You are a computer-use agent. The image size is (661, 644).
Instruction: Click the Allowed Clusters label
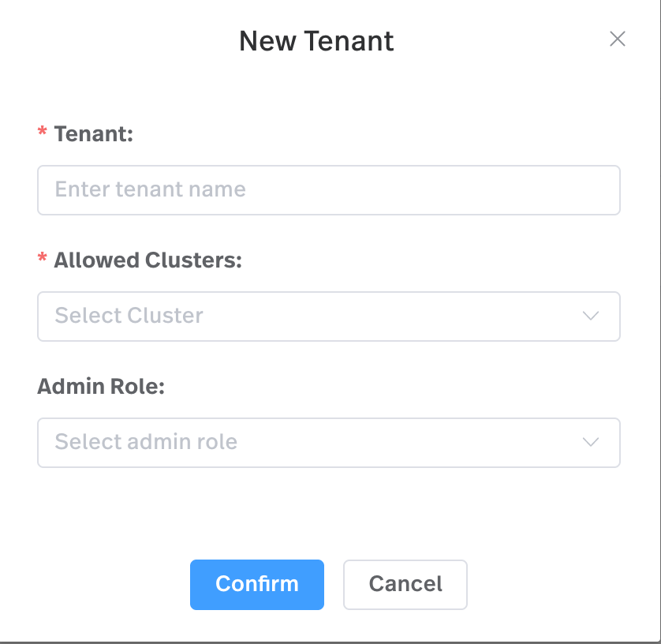click(x=149, y=259)
